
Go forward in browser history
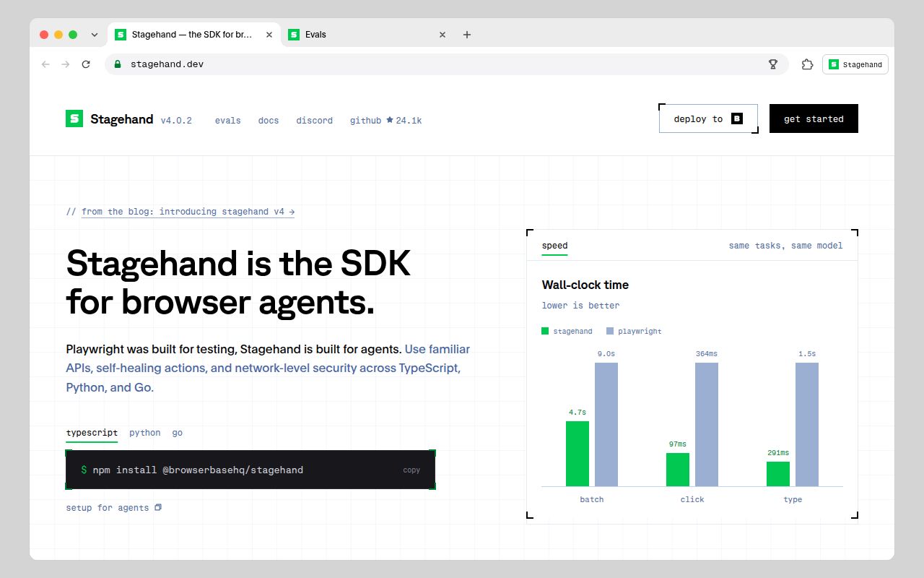(x=66, y=64)
